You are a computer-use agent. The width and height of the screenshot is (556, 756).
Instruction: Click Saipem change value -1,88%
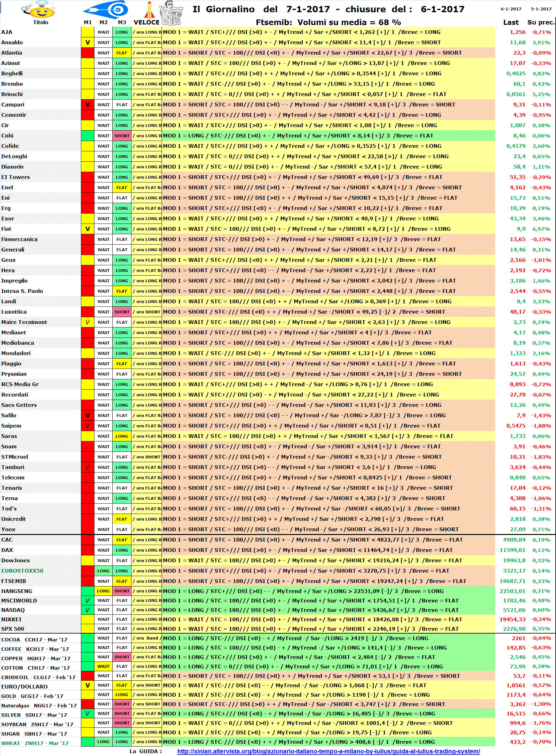coord(541,426)
